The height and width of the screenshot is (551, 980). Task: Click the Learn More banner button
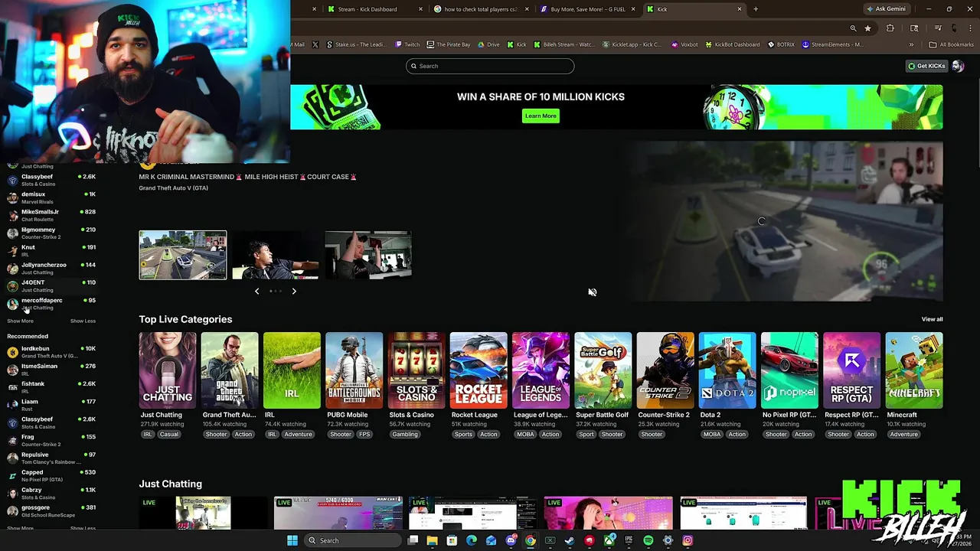[x=541, y=116]
